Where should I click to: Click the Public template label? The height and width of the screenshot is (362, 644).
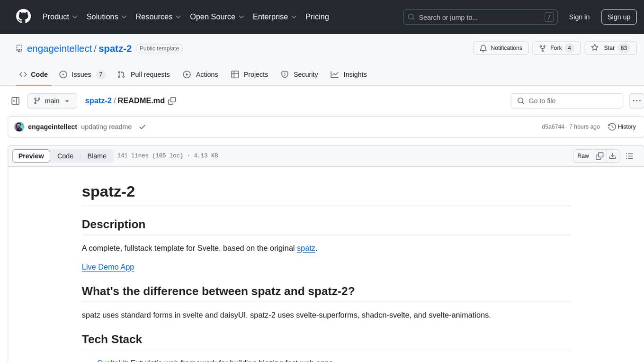[x=159, y=48]
